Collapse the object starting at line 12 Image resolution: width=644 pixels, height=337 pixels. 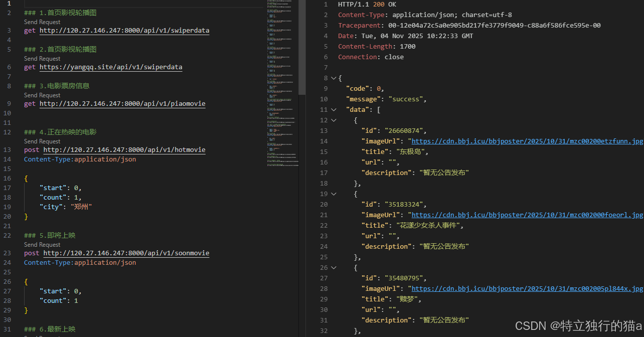(x=334, y=120)
